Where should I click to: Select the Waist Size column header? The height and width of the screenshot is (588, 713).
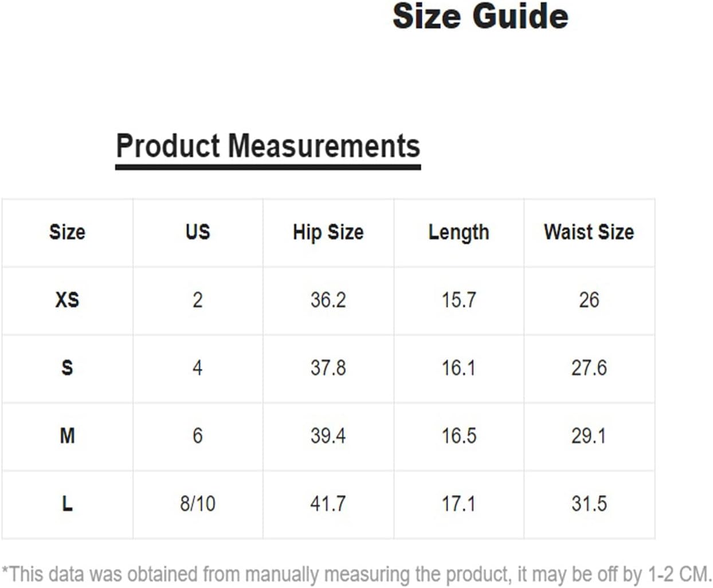(589, 232)
